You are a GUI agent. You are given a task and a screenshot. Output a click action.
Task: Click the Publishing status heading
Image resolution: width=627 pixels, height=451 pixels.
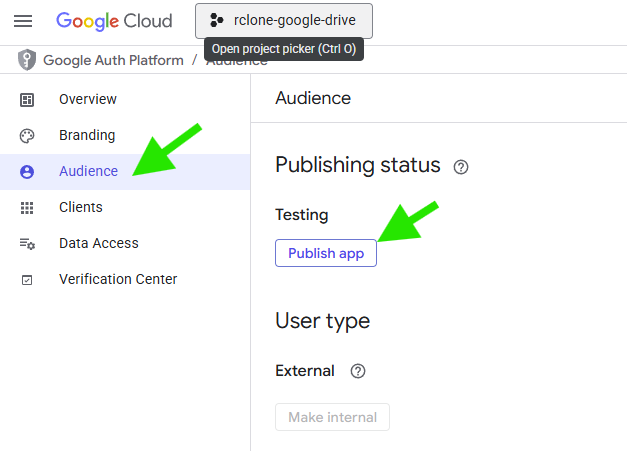tap(358, 165)
